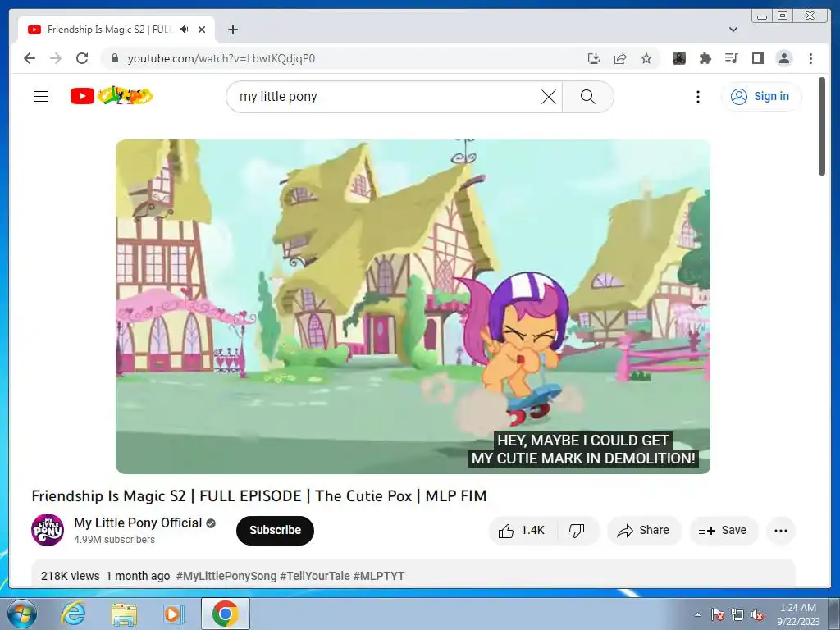The width and height of the screenshot is (840, 630).
Task: Open My Little Pony Official channel avatar
Action: tap(48, 530)
